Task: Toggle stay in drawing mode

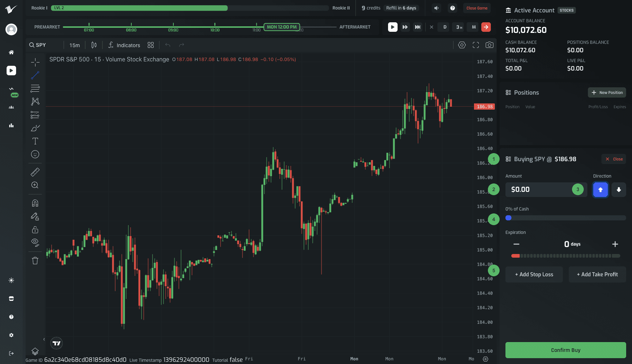Action: point(35,216)
